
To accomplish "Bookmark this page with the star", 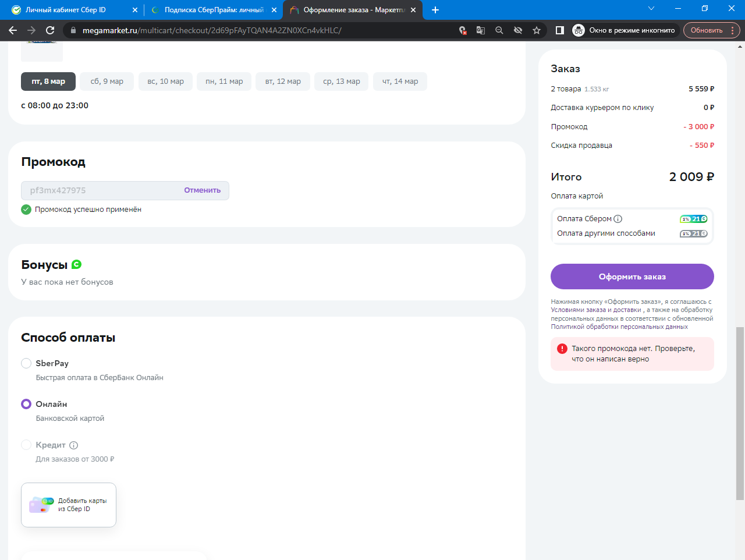I will 537,30.
